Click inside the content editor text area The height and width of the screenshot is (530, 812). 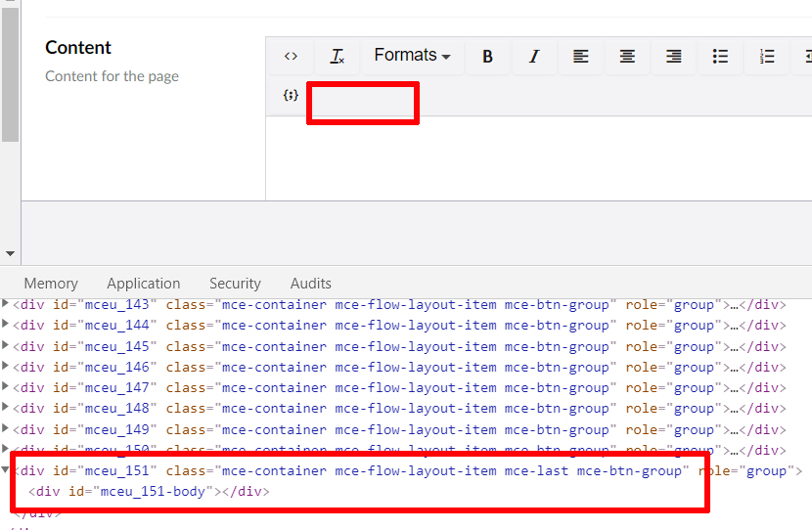point(539,157)
